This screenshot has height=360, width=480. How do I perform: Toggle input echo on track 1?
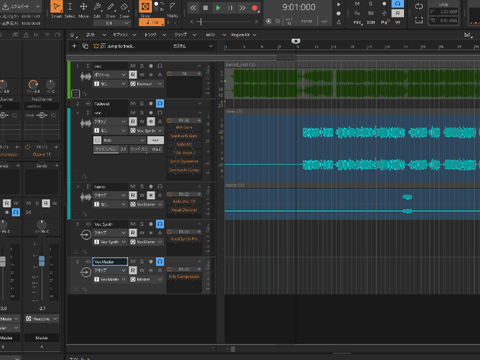160,66
